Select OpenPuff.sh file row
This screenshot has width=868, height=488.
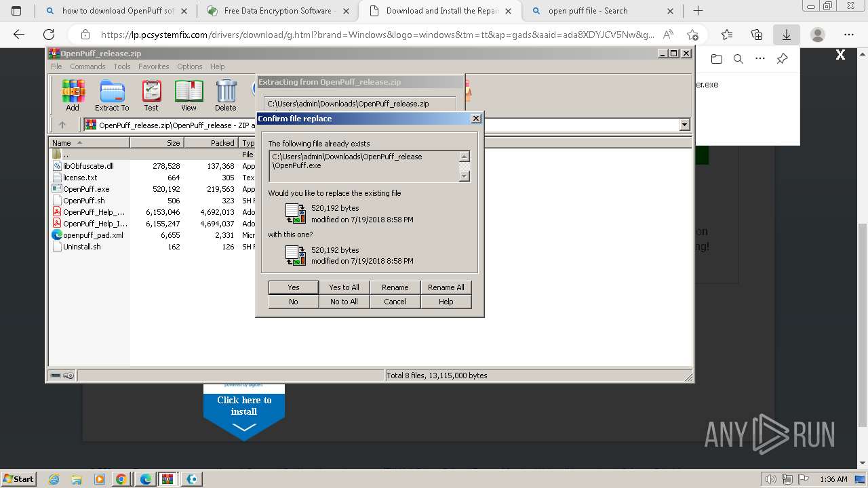pos(83,201)
